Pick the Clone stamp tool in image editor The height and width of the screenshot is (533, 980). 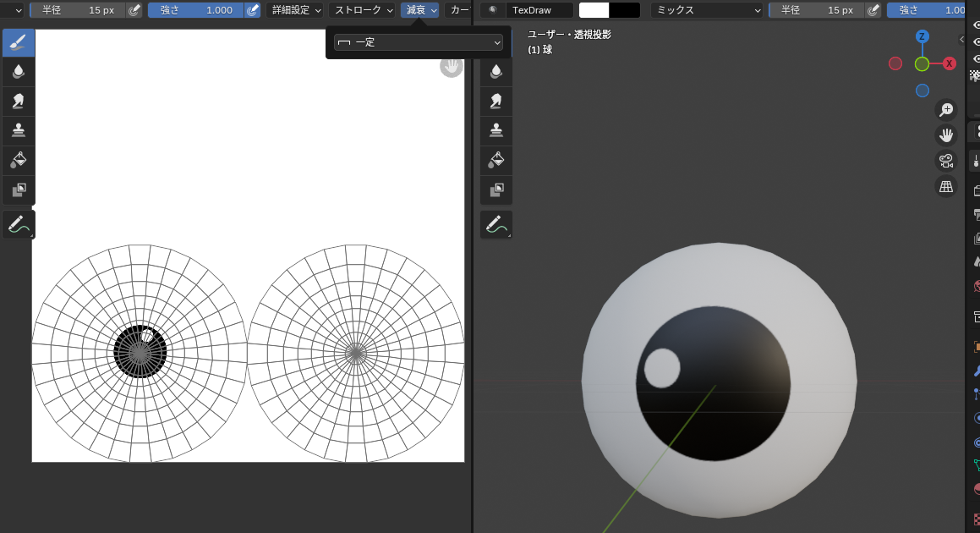click(x=18, y=130)
